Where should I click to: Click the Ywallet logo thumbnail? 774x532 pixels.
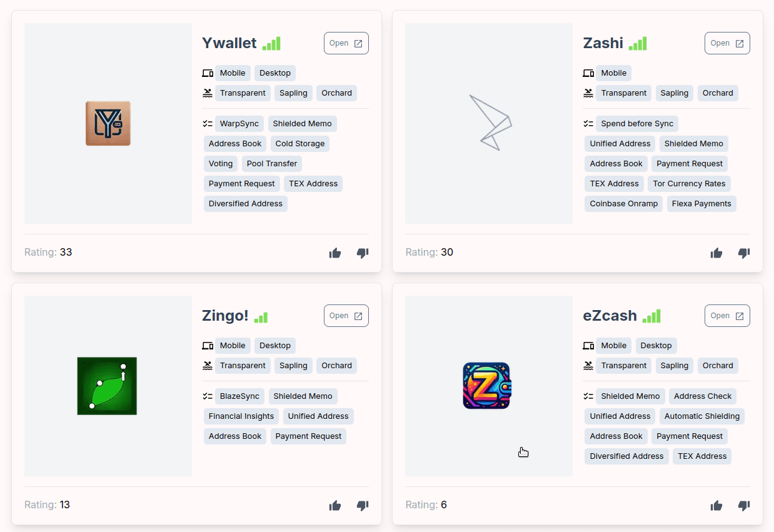[x=108, y=124]
